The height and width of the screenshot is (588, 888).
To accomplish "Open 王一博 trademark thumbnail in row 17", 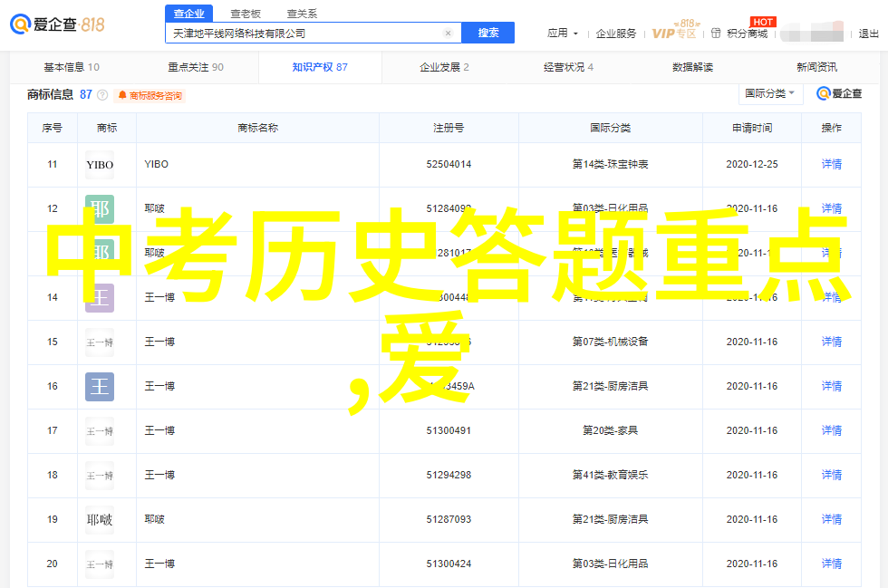I will pyautogui.click(x=100, y=431).
